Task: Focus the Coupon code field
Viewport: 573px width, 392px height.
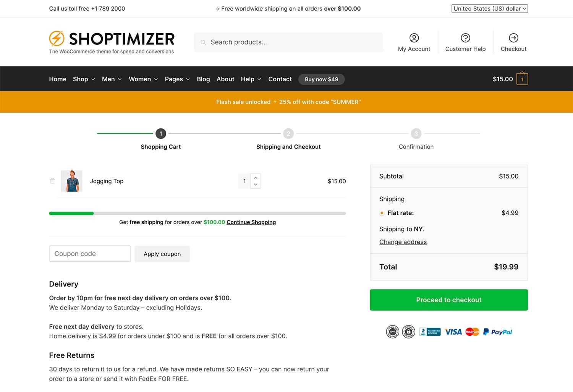Action: coord(90,254)
